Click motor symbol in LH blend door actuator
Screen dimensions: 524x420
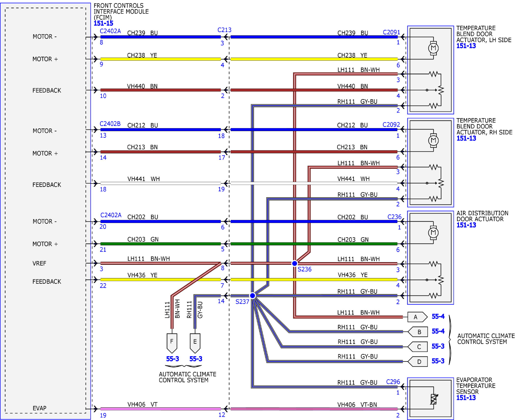(433, 48)
